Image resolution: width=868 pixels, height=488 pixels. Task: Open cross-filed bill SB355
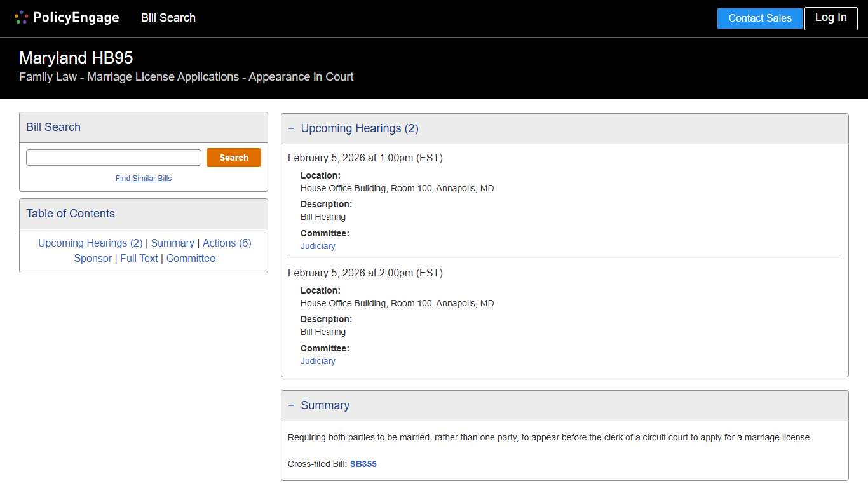coord(363,464)
